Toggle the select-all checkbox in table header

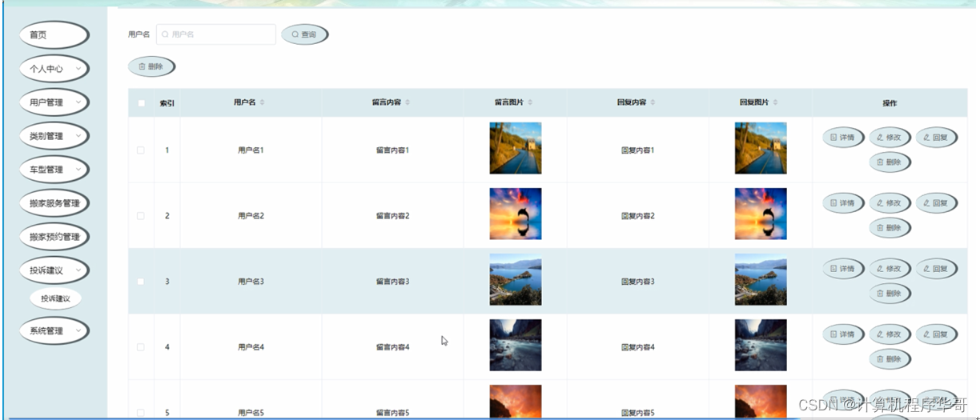click(x=142, y=103)
